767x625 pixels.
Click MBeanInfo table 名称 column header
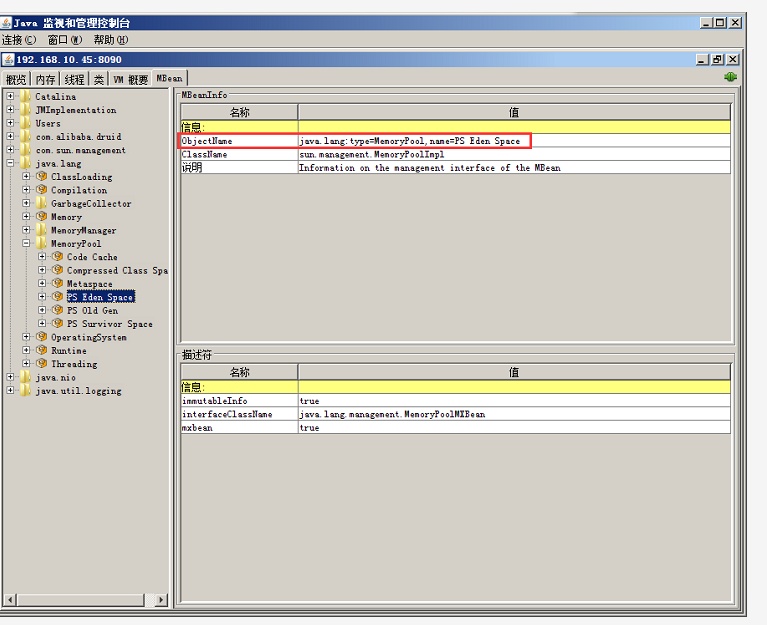(x=239, y=112)
